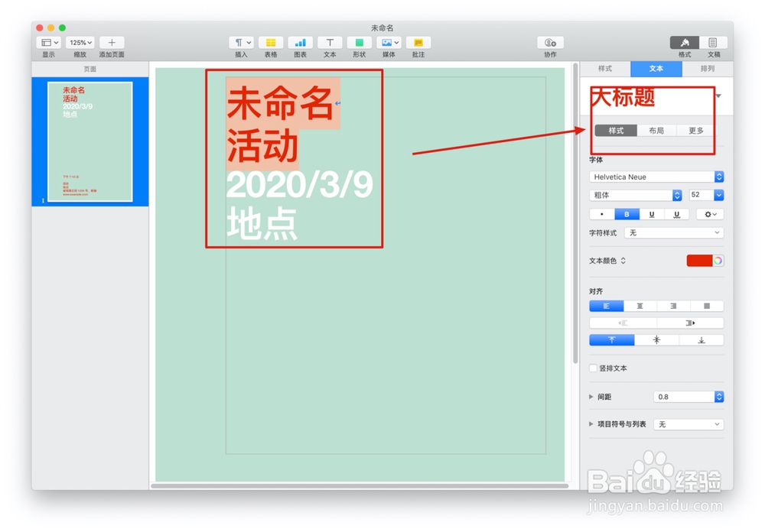Open the red text color swatch

click(702, 260)
